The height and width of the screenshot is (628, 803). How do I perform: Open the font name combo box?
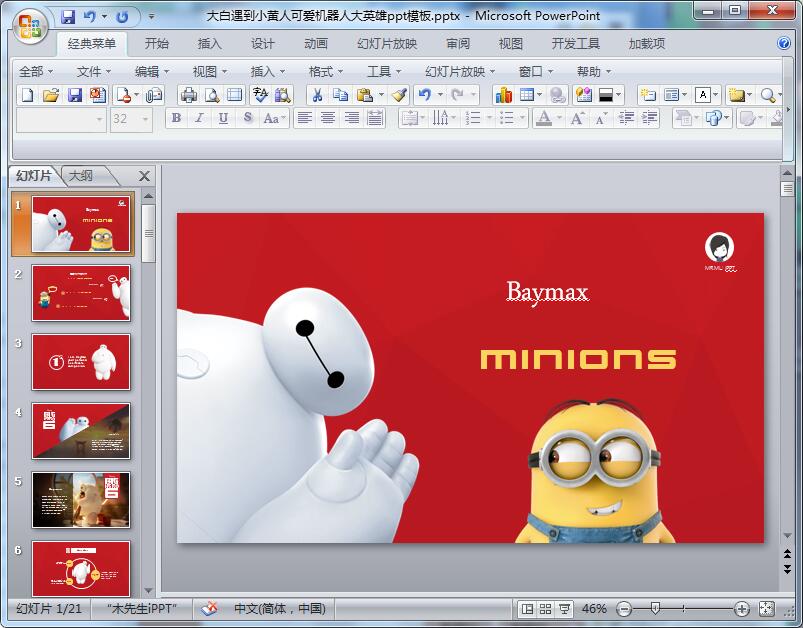coord(61,119)
